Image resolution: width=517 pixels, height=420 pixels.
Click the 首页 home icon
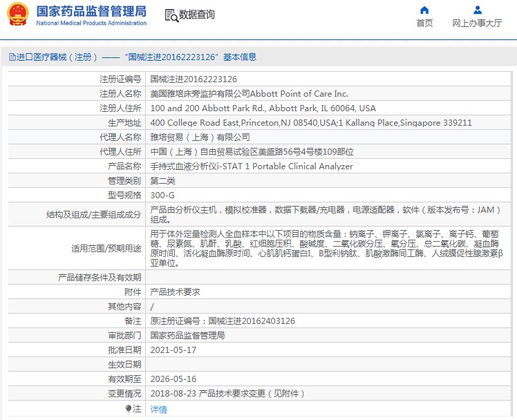424,10
